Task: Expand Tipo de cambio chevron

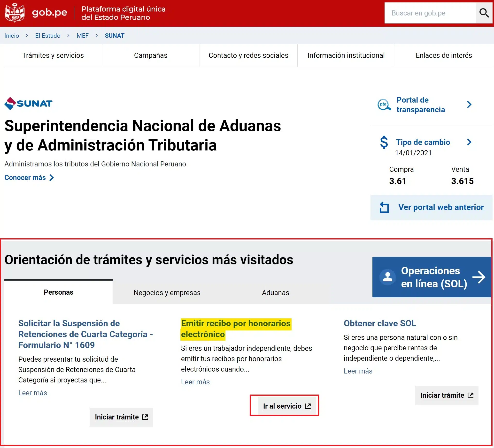Action: coord(469,142)
